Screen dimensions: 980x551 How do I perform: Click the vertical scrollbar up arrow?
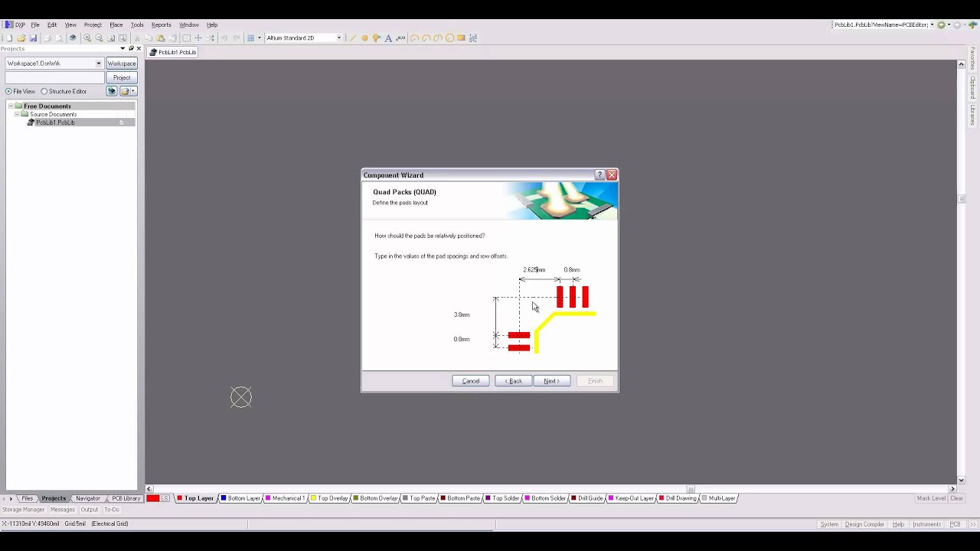click(961, 64)
